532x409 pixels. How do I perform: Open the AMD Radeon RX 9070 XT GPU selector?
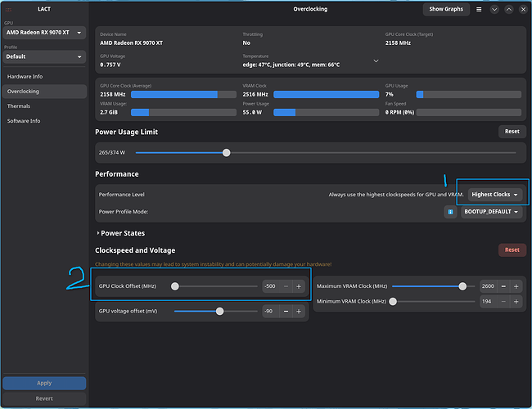tap(44, 33)
